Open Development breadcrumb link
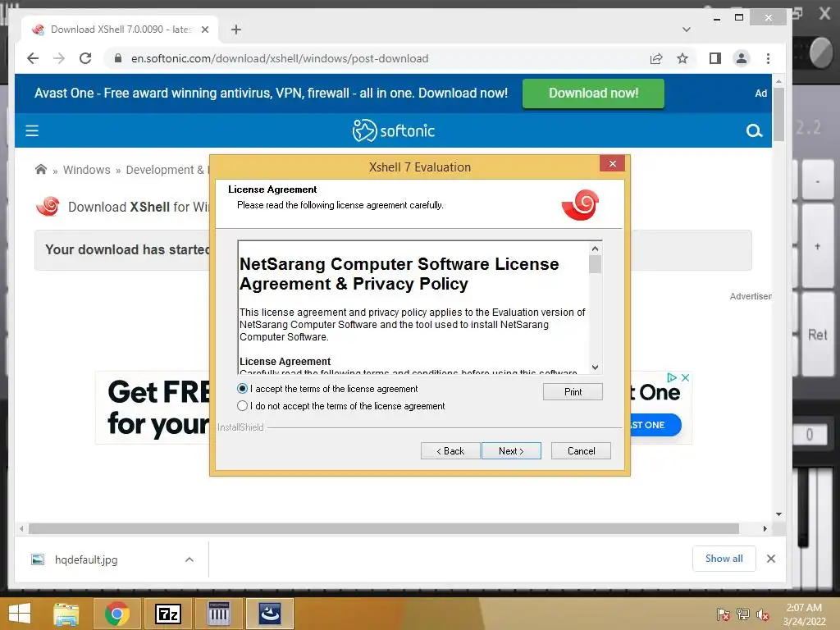 (167, 170)
